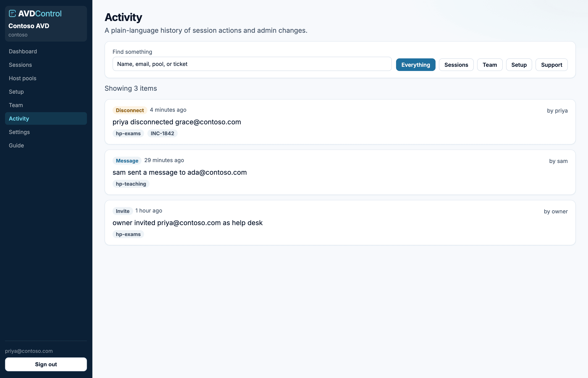Click '1 hour ago' timestamp

pos(149,211)
